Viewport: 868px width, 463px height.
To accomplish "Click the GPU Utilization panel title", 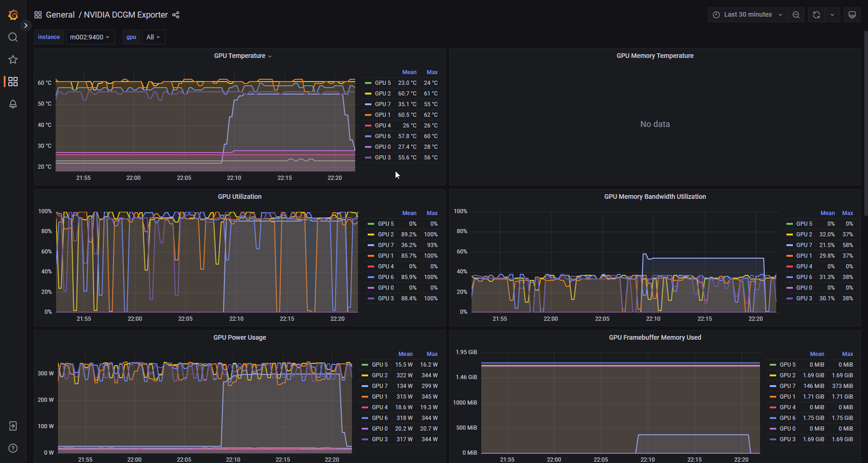I will point(240,197).
